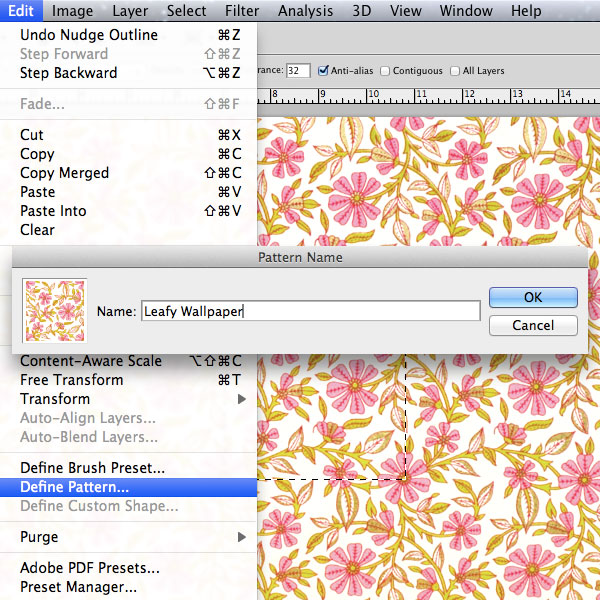Cancel the Pattern Name dialog
Screen dimensions: 600x600
[533, 326]
